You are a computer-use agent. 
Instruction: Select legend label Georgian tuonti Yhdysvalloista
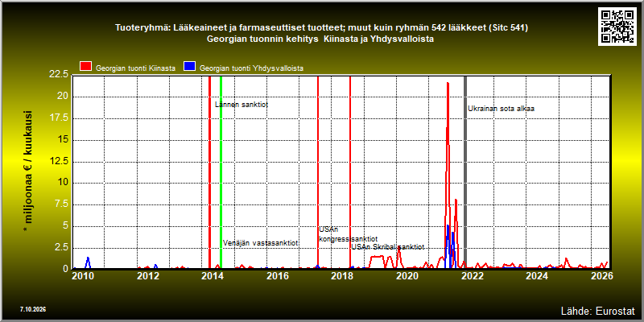click(x=251, y=68)
